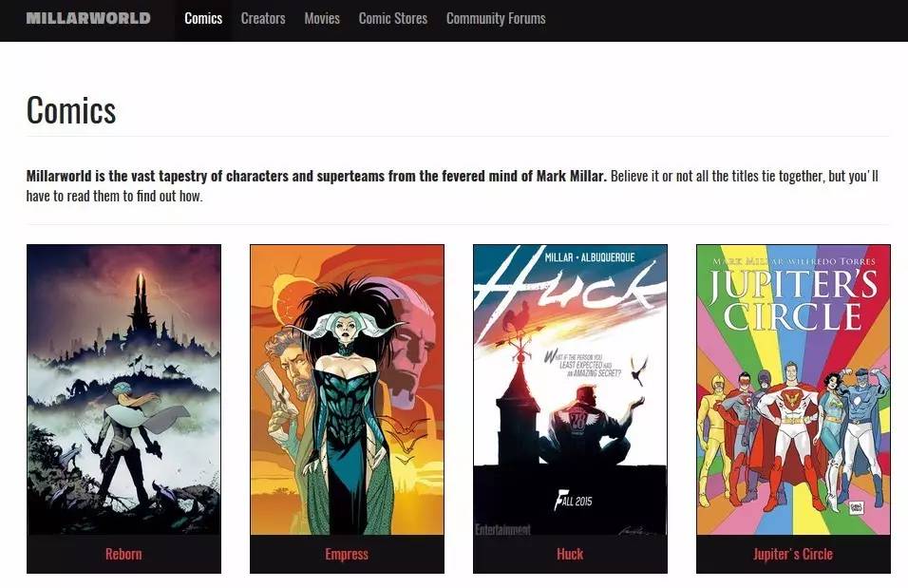Select Comic Stores in the navigation
Image resolution: width=908 pixels, height=588 pixels.
click(392, 19)
